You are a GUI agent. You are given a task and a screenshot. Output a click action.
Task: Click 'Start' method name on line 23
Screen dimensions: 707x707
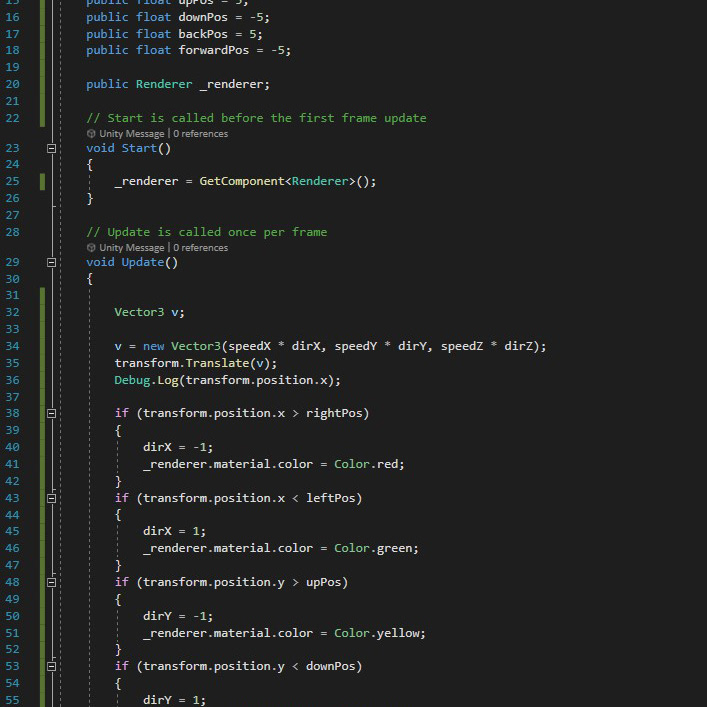[x=139, y=148]
